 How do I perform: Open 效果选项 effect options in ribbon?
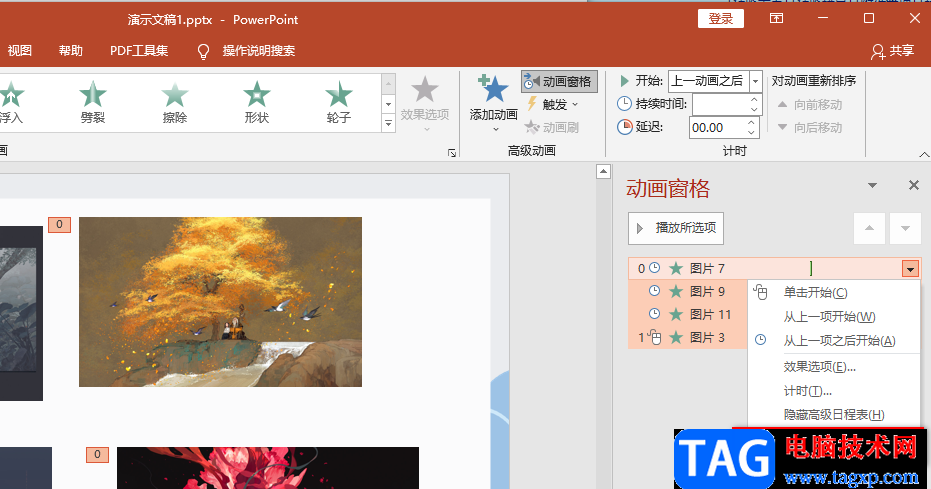pos(425,103)
